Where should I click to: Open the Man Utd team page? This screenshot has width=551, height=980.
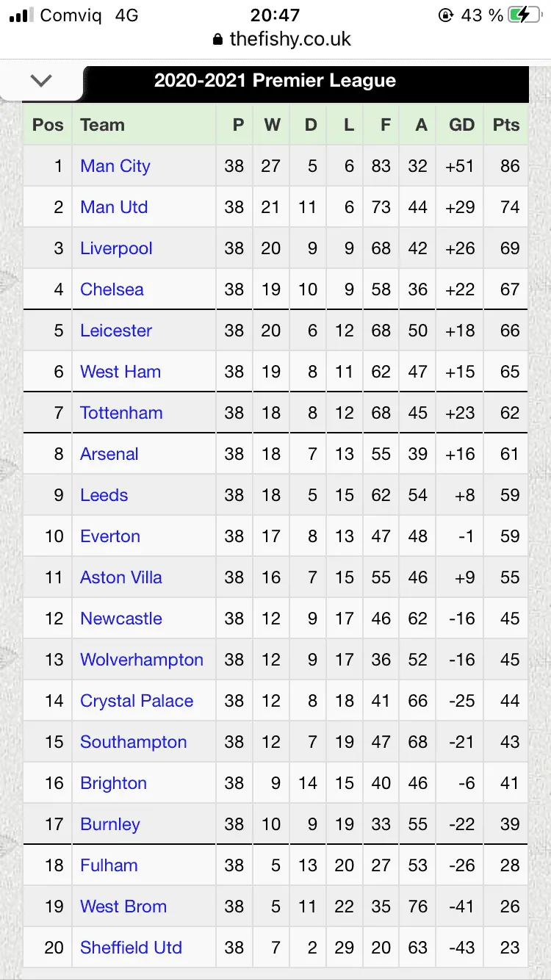114,207
